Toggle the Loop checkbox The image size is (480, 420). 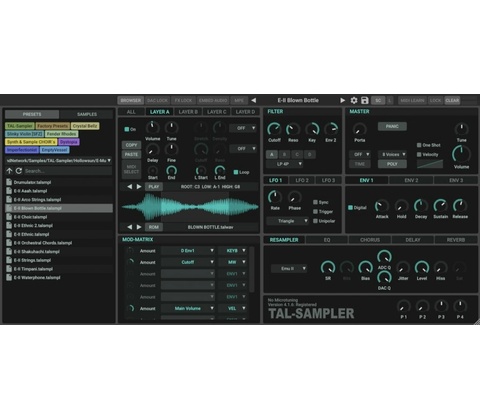click(236, 172)
